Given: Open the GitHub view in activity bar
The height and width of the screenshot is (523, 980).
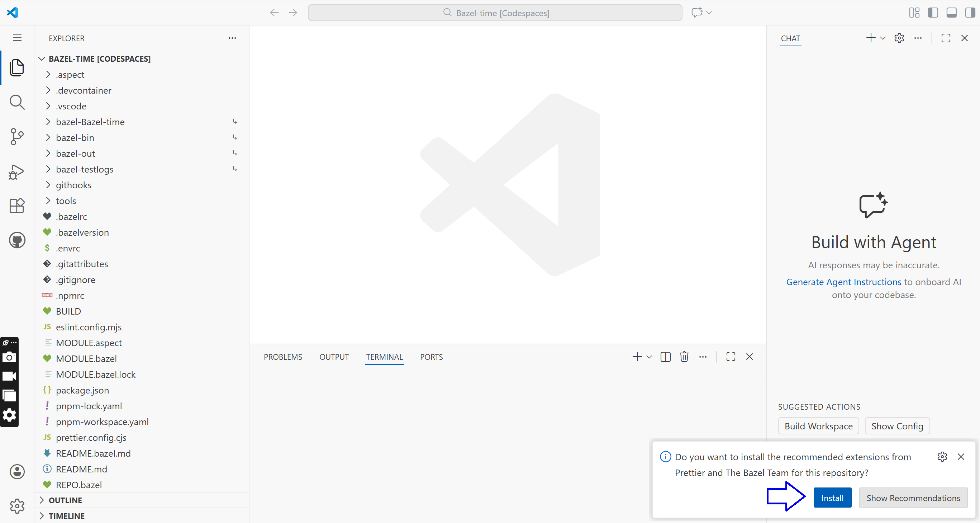Looking at the screenshot, I should (x=17, y=240).
